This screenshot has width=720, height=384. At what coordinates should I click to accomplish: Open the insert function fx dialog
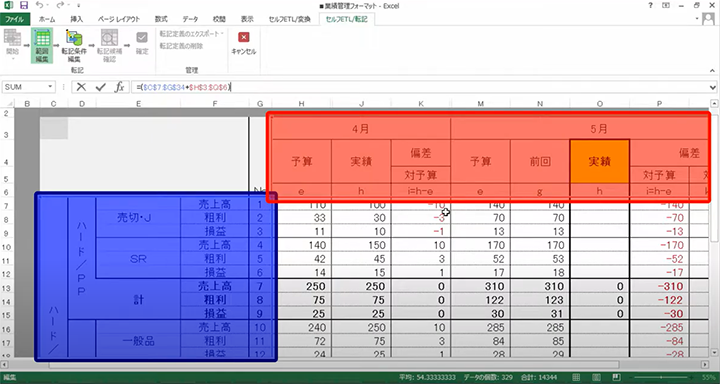point(119,87)
